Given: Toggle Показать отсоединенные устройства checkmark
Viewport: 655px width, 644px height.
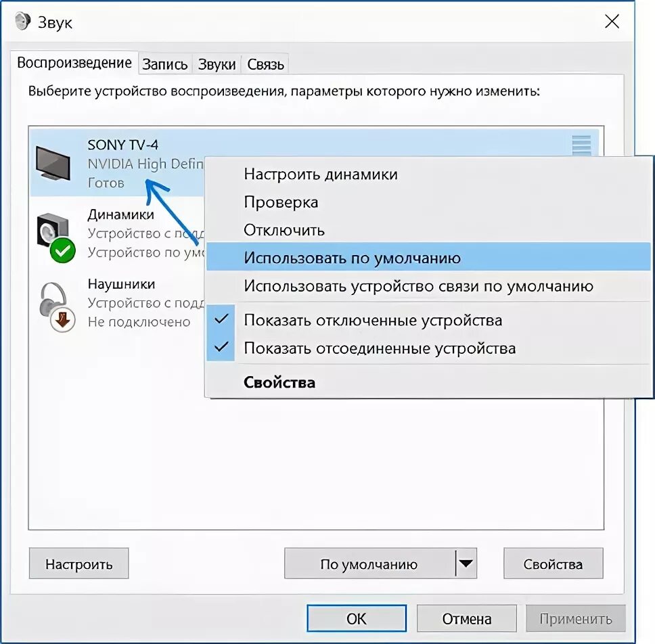Looking at the screenshot, I should click(221, 347).
